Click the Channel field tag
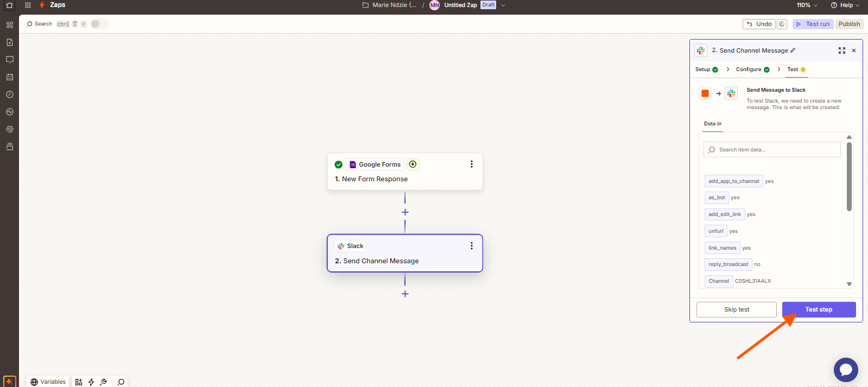 [719, 281]
